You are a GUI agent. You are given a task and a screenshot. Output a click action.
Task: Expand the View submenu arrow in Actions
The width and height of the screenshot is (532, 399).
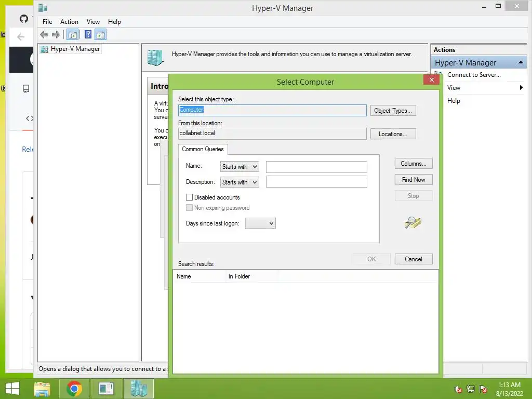click(x=521, y=87)
